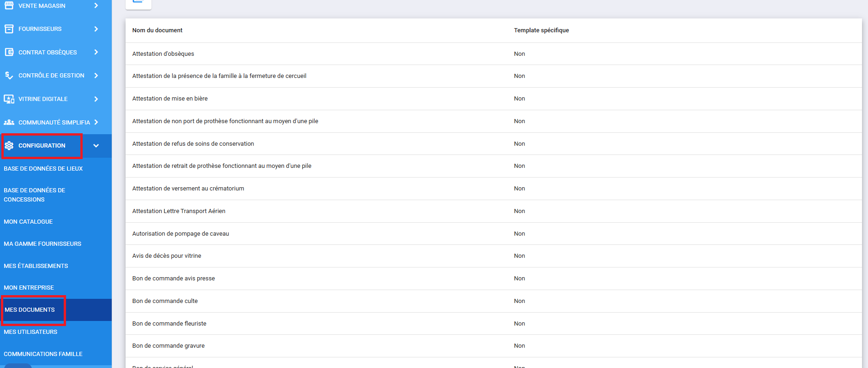
Task: Expand the Contrat Obsèques chevron
Action: point(96,52)
